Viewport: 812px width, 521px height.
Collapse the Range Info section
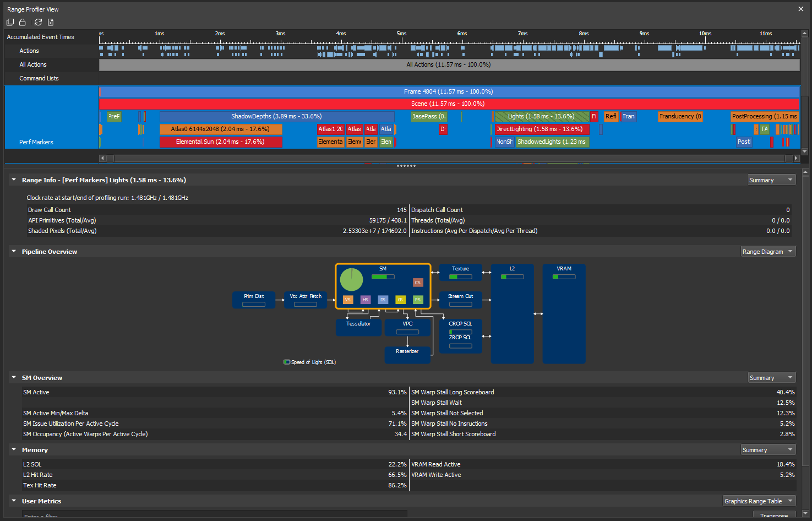(14, 180)
